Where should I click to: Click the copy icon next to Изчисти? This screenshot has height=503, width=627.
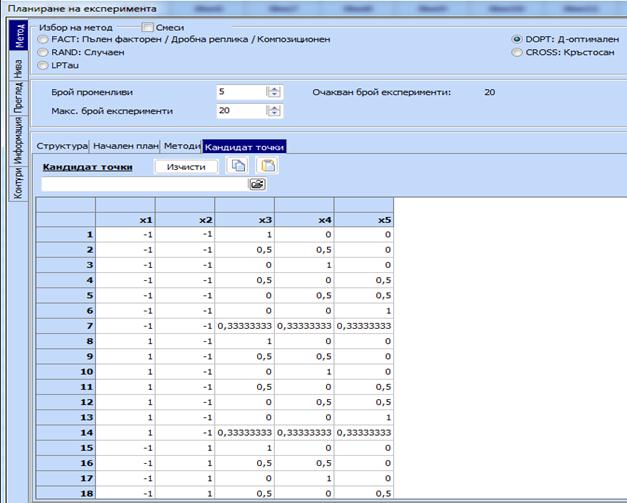coord(239,166)
